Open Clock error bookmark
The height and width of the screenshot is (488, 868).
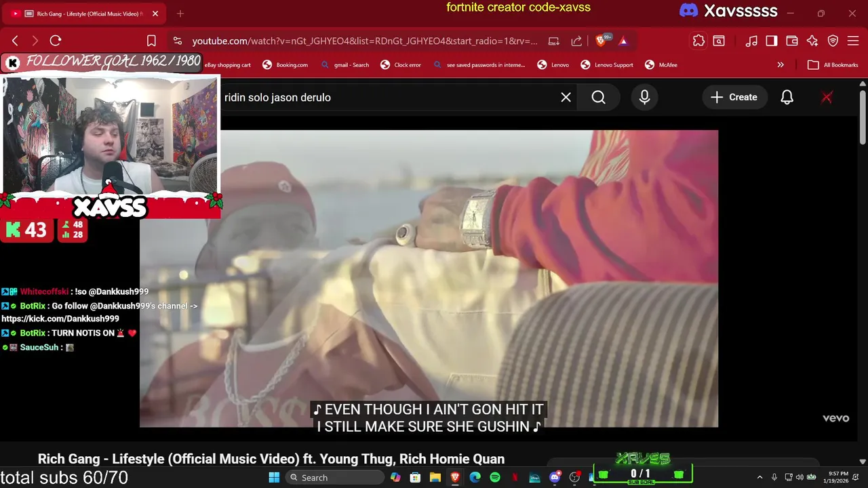[x=401, y=65]
